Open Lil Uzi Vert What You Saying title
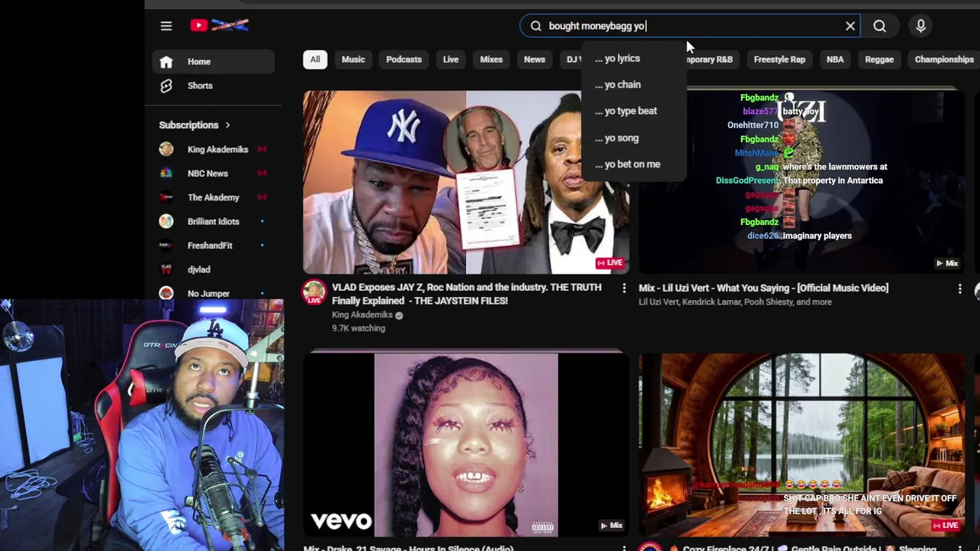The image size is (980, 551). tap(763, 288)
